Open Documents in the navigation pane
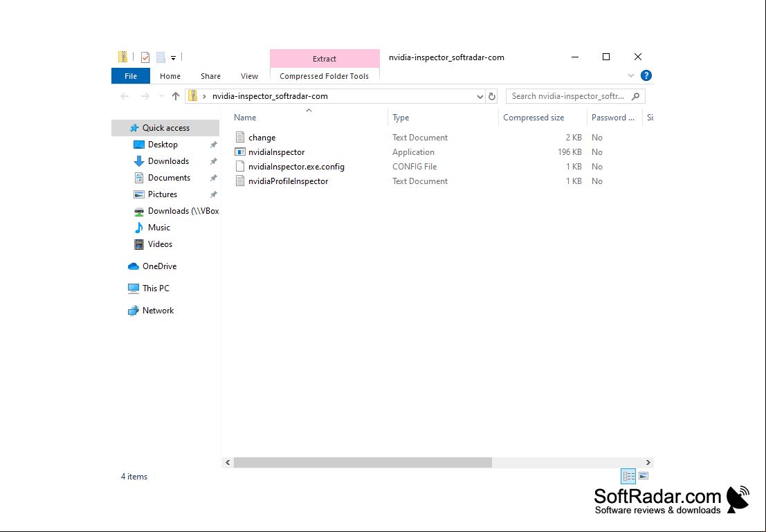766x532 pixels. (x=169, y=178)
